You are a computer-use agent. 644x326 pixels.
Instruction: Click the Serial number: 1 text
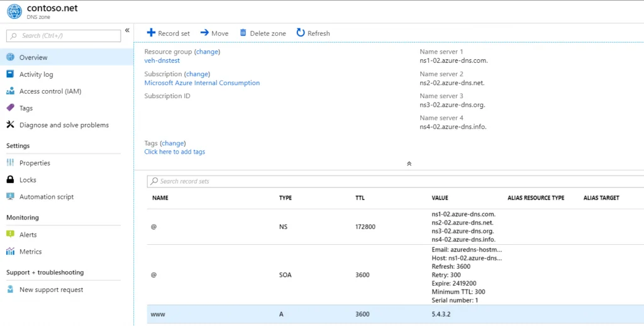tap(455, 300)
